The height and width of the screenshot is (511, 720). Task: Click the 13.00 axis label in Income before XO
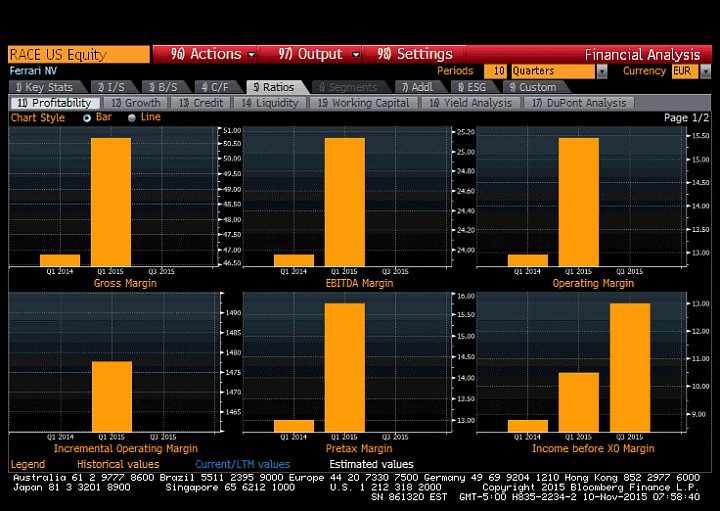(x=700, y=303)
